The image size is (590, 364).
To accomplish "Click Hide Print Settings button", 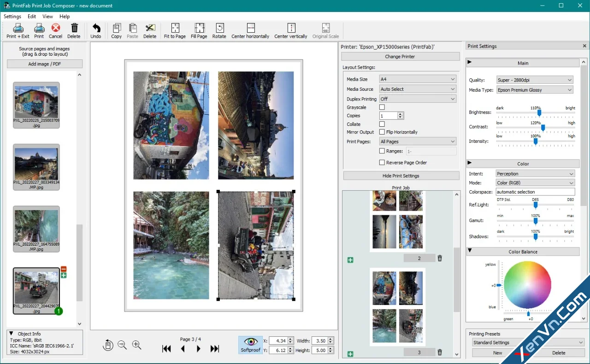I will click(401, 176).
